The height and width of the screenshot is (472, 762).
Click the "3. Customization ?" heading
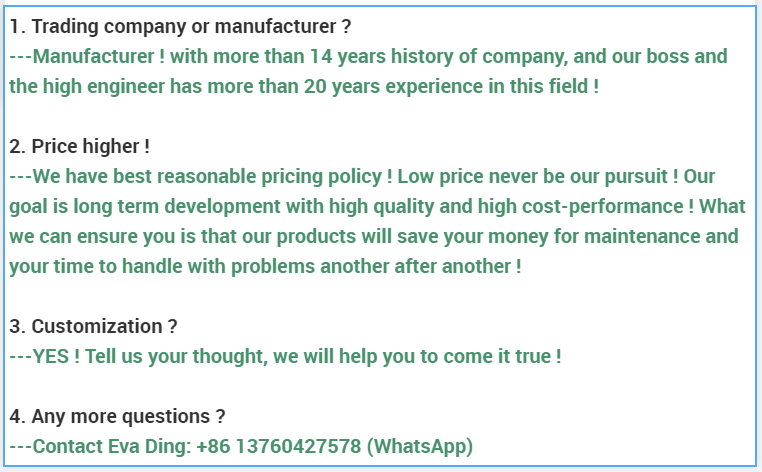coord(94,326)
